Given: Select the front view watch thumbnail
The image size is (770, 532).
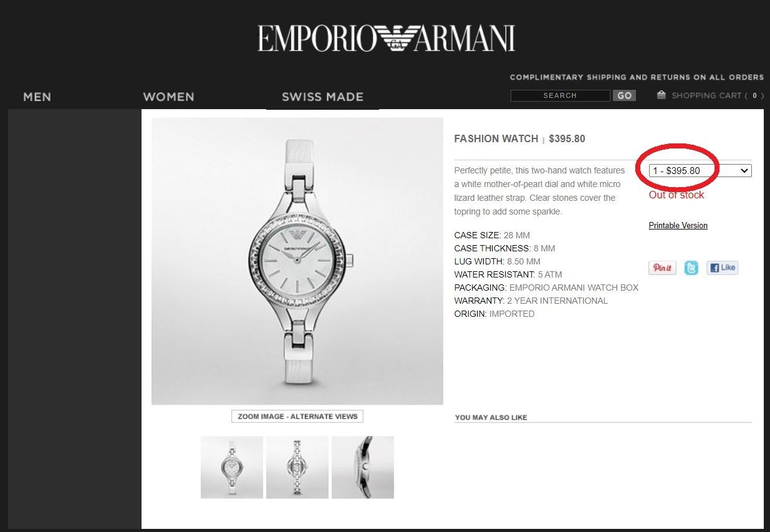Looking at the screenshot, I should pyautogui.click(x=232, y=467).
